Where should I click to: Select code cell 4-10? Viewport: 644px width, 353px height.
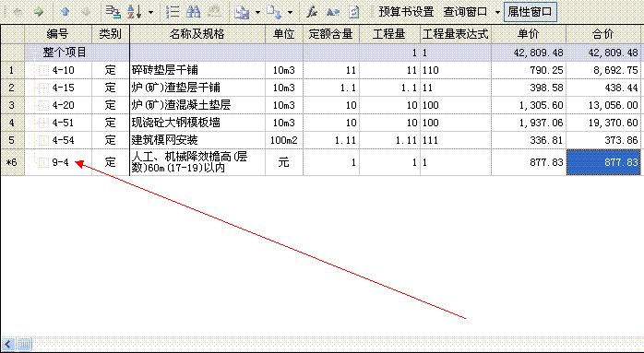tap(64, 70)
